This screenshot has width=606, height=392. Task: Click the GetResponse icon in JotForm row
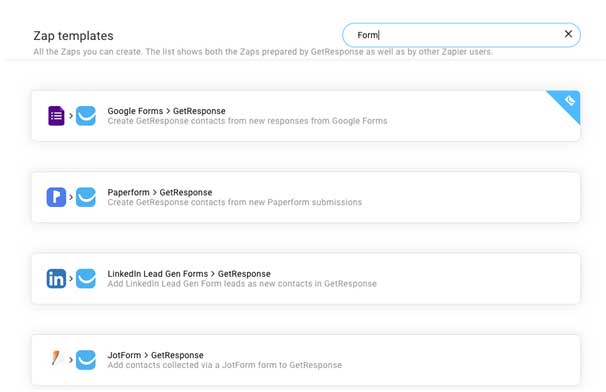pyautogui.click(x=86, y=360)
